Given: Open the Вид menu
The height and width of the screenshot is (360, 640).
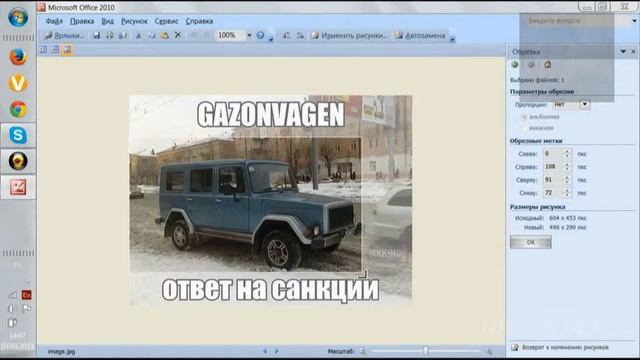Looking at the screenshot, I should [x=107, y=21].
